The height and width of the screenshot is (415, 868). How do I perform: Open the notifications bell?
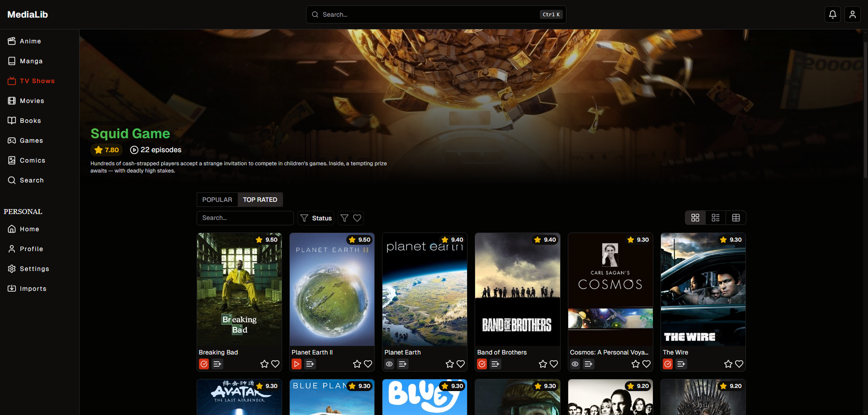pyautogui.click(x=832, y=14)
